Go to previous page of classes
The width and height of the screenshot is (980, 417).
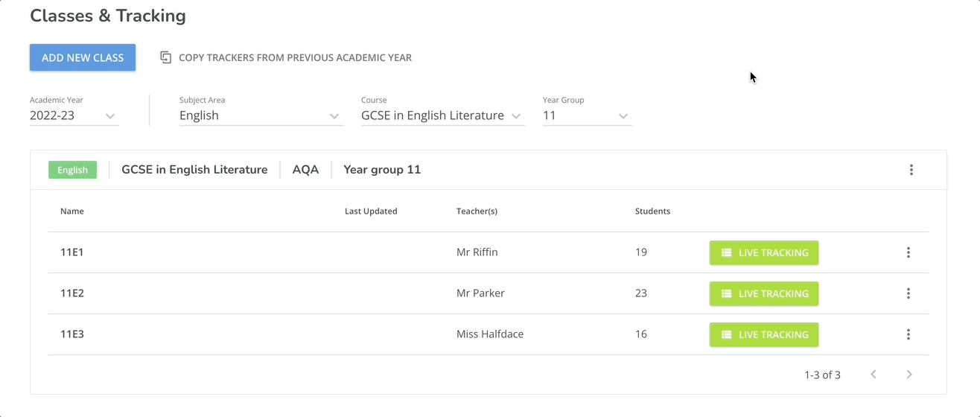click(x=874, y=375)
